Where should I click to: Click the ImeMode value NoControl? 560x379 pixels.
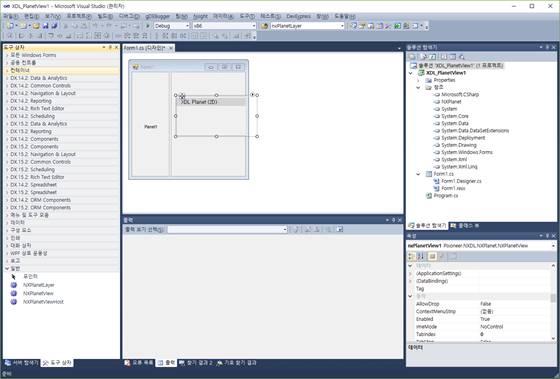click(x=491, y=327)
